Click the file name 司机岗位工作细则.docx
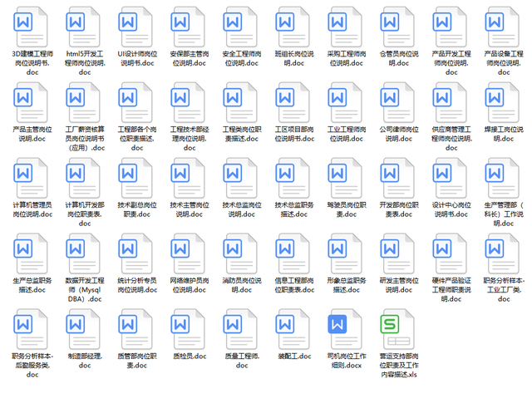The height and width of the screenshot is (413, 532). (347, 361)
